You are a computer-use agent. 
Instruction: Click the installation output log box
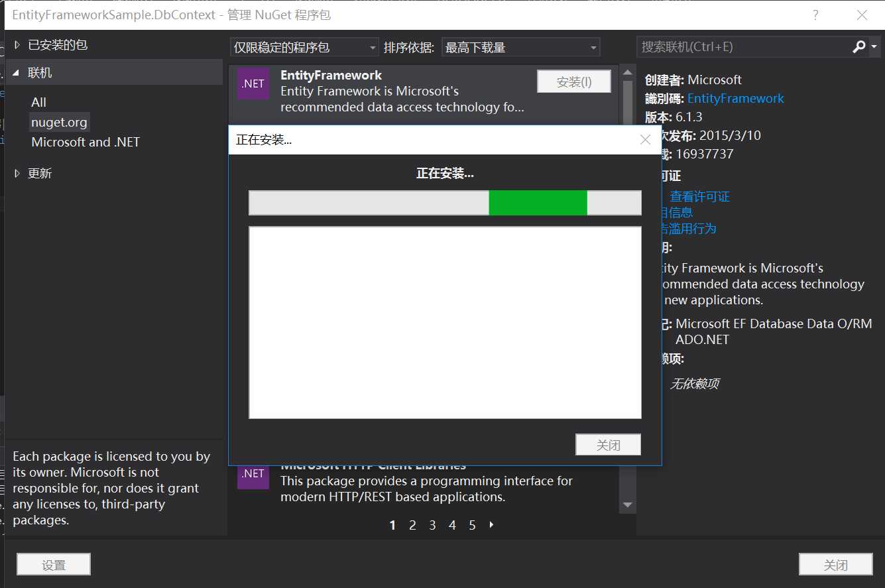click(445, 322)
